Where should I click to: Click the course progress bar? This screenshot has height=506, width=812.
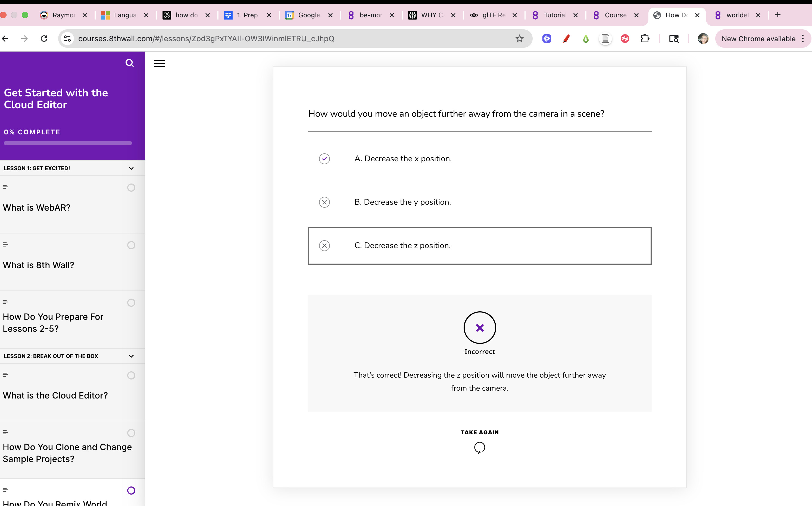click(x=68, y=143)
